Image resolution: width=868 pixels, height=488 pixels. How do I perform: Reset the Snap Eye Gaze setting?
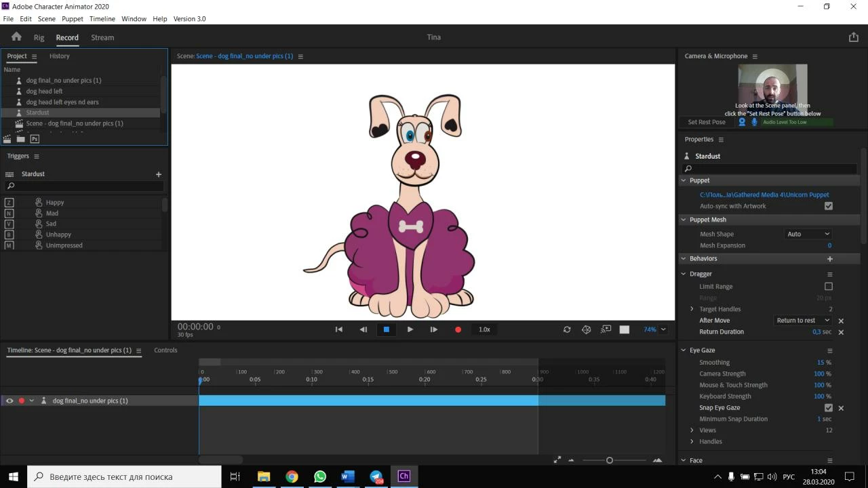point(841,408)
